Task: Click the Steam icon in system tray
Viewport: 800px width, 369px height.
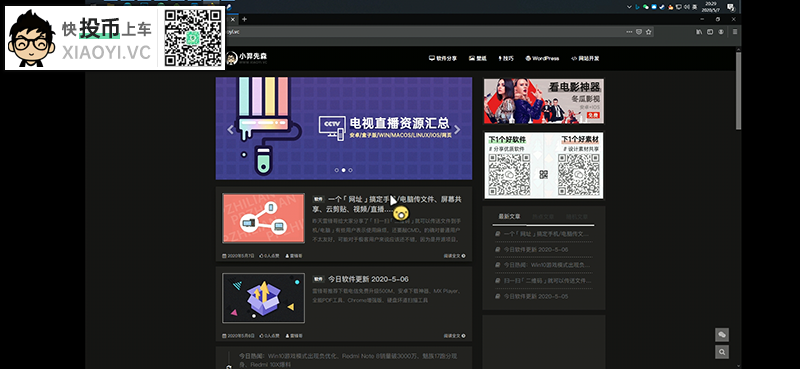Action: [x=662, y=7]
